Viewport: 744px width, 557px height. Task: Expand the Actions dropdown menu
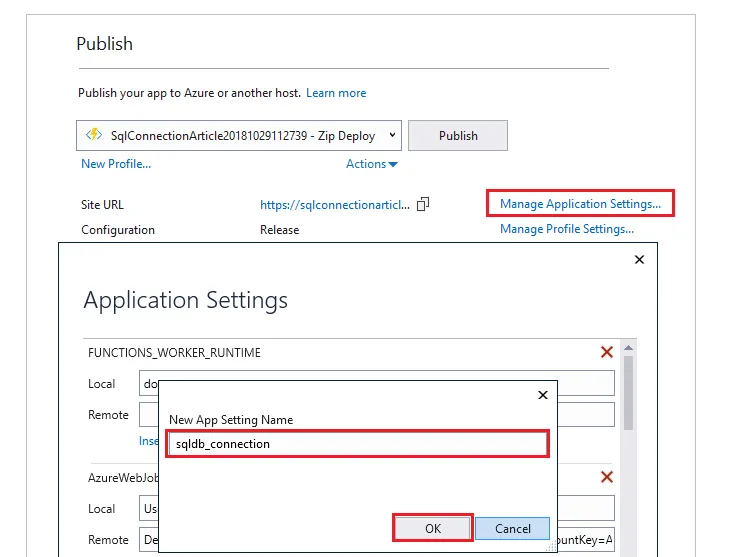coord(372,164)
